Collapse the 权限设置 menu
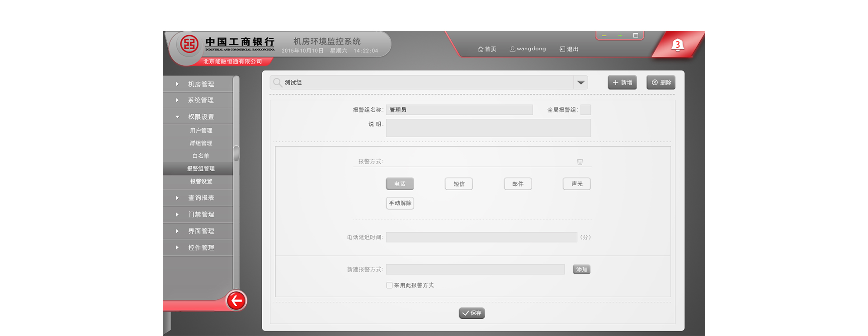 coord(198,117)
